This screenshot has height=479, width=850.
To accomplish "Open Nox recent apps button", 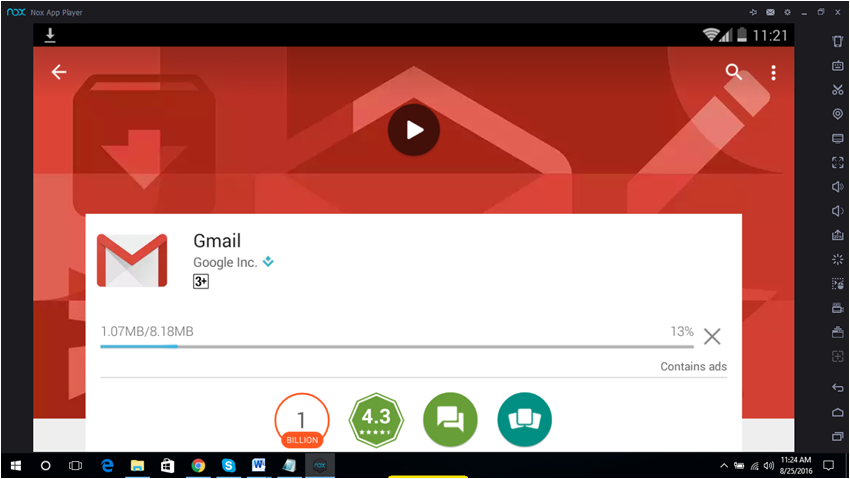I will [x=838, y=437].
